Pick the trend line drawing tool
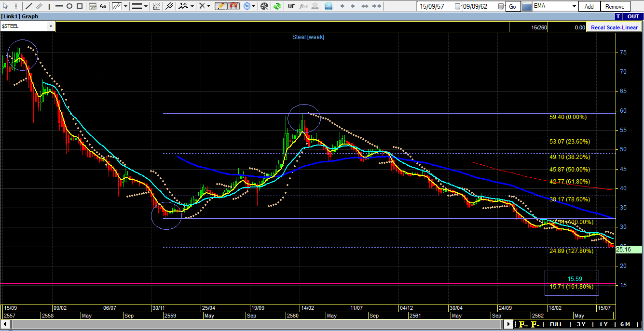644x331 pixels. click(28, 6)
